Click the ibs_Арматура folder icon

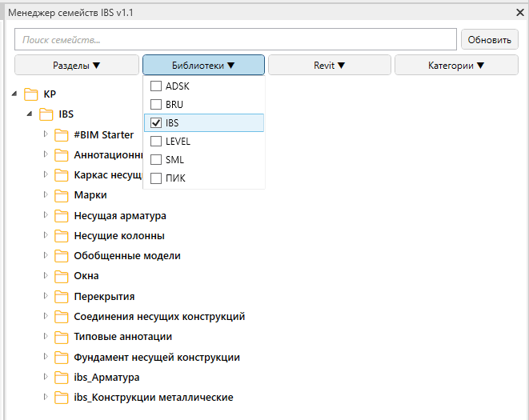click(x=62, y=378)
